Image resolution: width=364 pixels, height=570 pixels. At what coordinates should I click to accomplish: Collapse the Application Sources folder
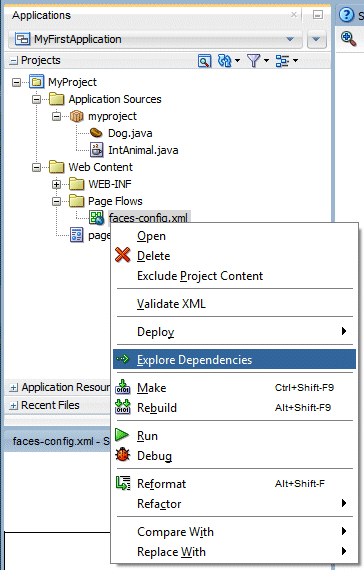(36, 99)
